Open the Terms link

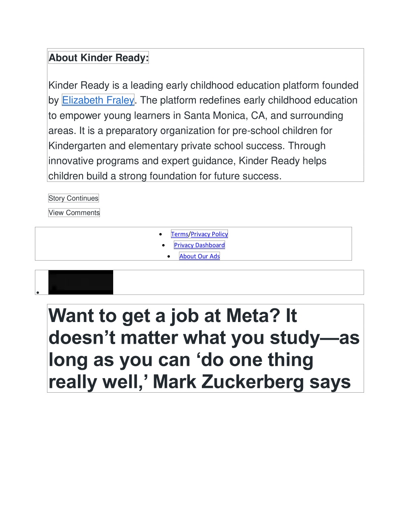click(x=179, y=234)
